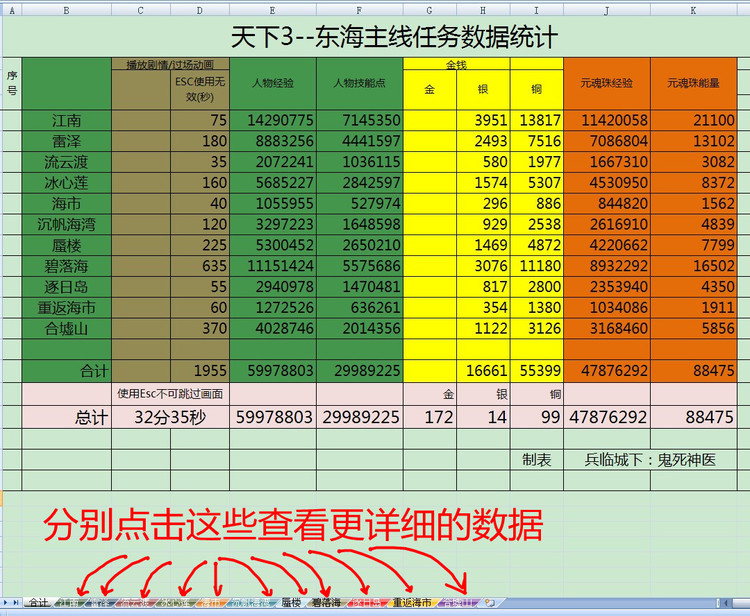750x616 pixels.
Task: Select the 冰心莲 row label cell
Action: (66, 183)
